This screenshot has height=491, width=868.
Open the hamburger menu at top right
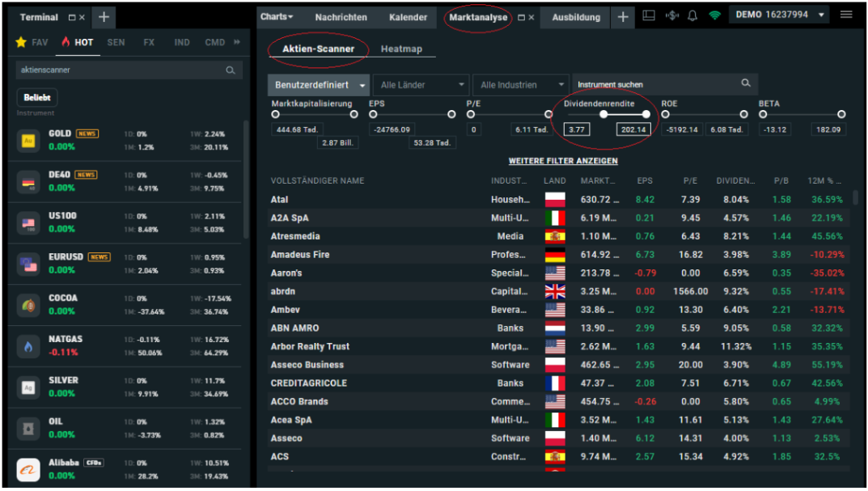847,14
